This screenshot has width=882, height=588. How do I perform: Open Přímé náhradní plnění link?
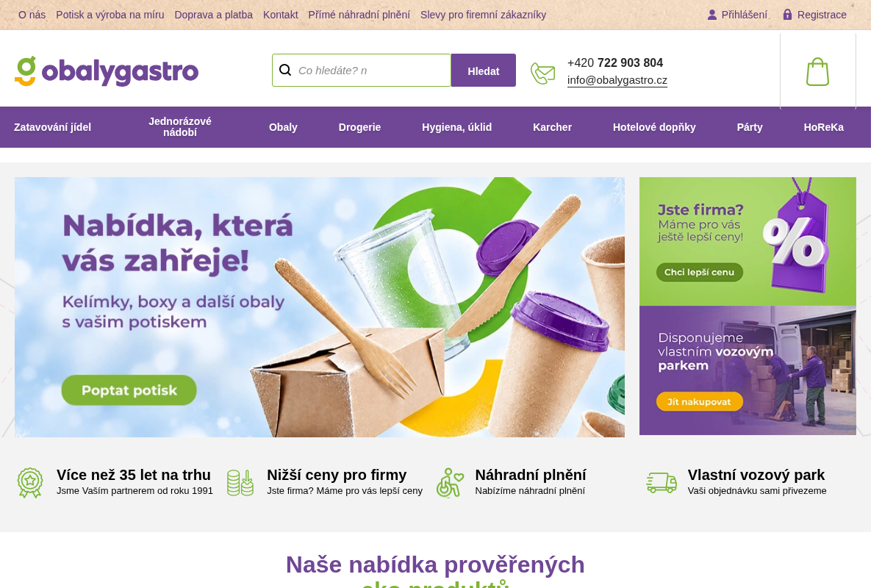359,15
